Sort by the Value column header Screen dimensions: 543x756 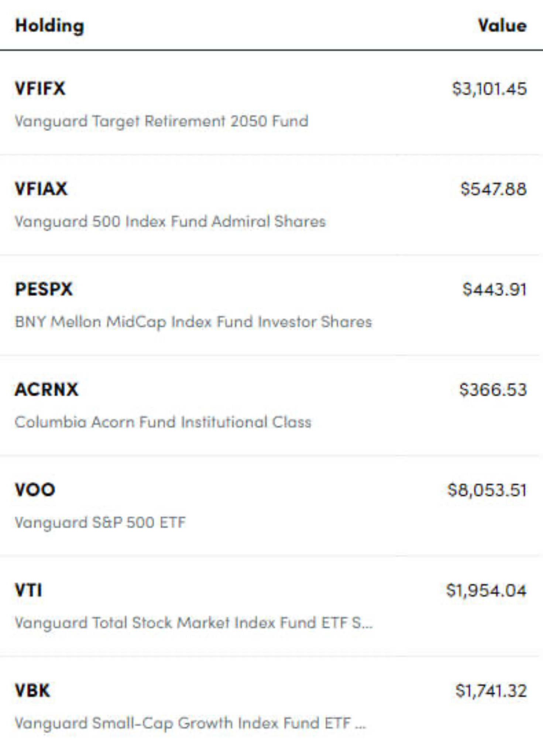point(502,26)
